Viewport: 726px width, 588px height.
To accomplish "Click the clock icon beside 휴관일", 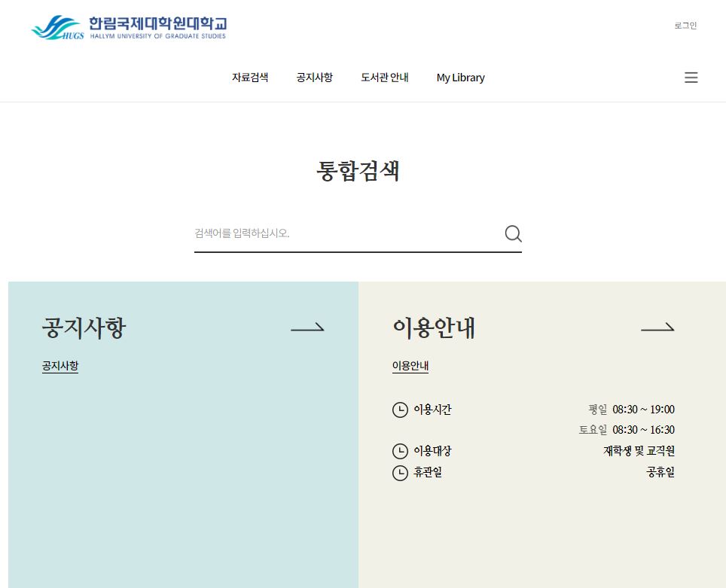I will 400,473.
